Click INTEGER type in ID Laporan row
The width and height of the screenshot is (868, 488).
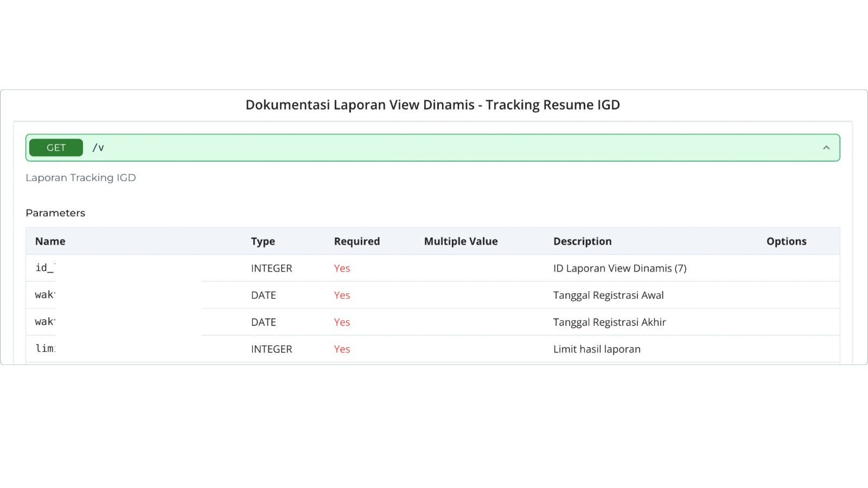pos(272,268)
